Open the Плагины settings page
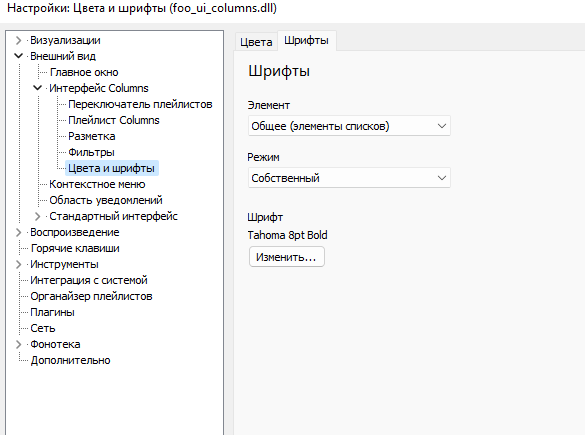The width and height of the screenshot is (585, 435). pyautogui.click(x=52, y=312)
